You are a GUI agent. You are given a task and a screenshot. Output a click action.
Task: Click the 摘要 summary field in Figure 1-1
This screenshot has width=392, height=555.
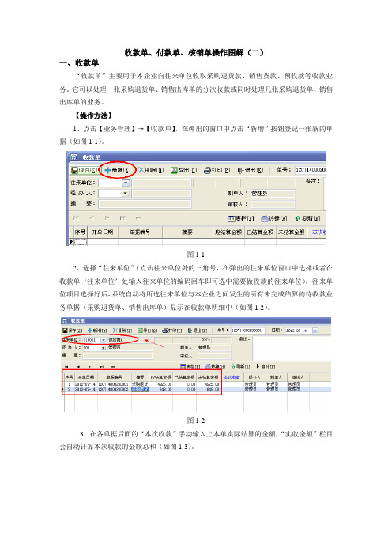(145, 204)
